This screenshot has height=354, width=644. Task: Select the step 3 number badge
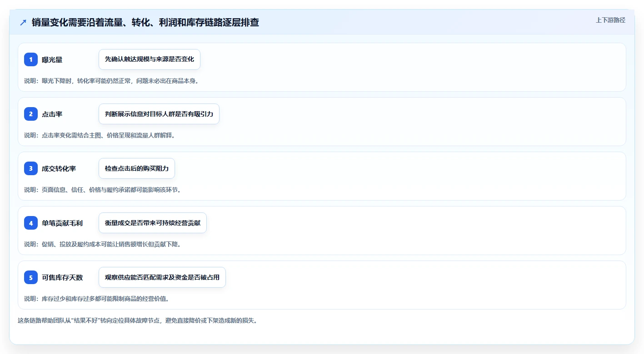(x=31, y=168)
